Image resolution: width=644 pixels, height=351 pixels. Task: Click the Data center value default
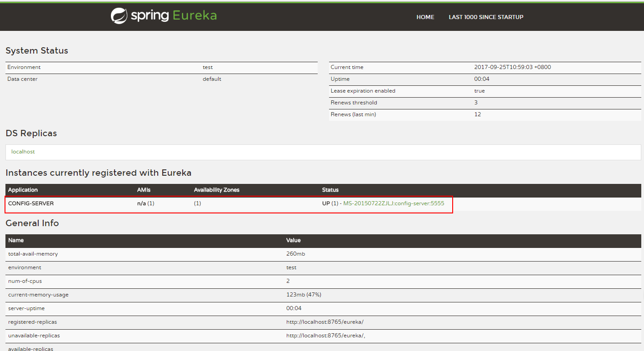click(x=212, y=79)
